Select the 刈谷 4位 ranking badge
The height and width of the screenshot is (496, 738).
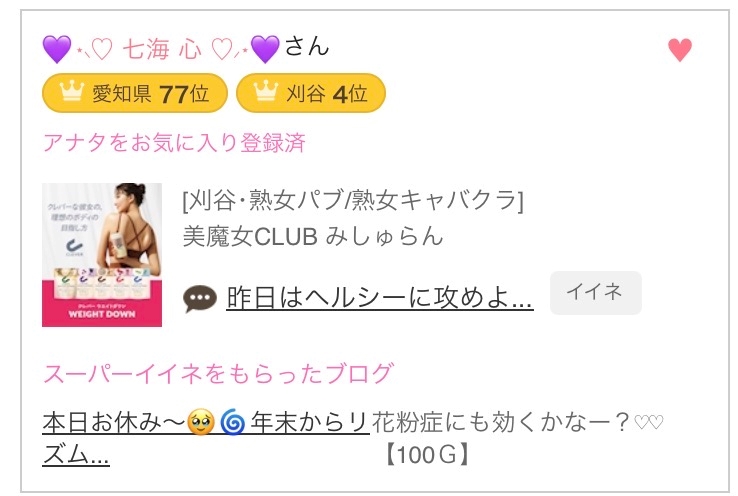click(x=310, y=94)
